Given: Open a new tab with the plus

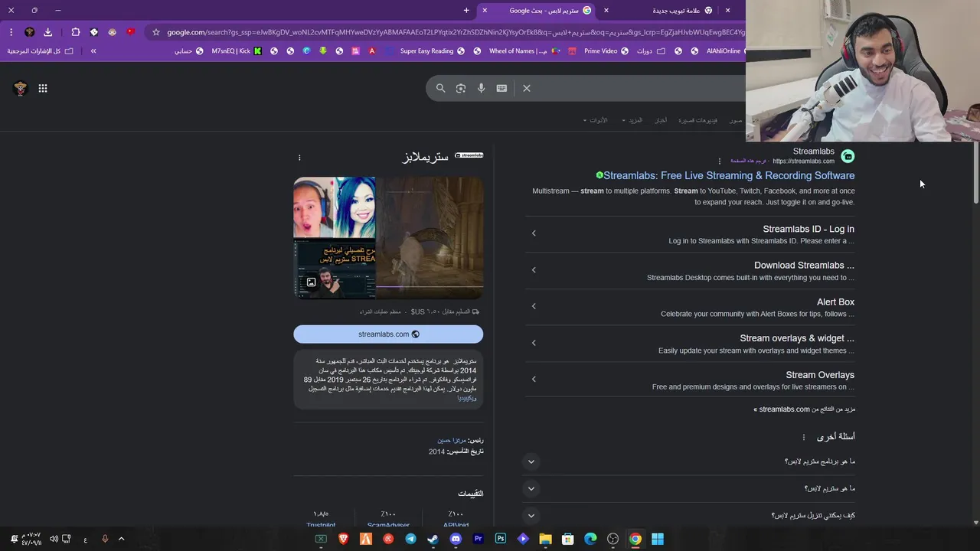Looking at the screenshot, I should 466,10.
